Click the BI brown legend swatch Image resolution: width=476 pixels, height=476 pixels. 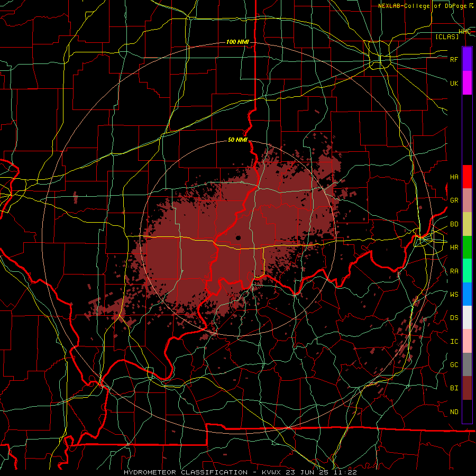(x=467, y=388)
